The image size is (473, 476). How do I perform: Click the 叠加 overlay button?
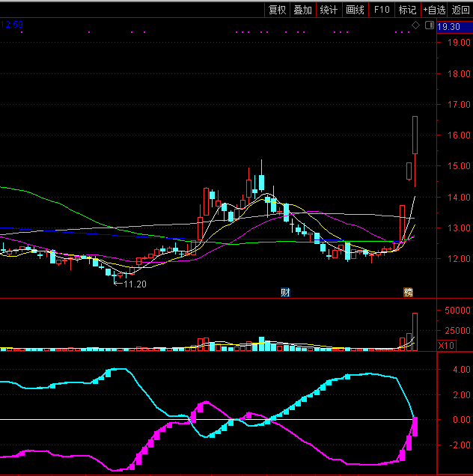pos(303,10)
